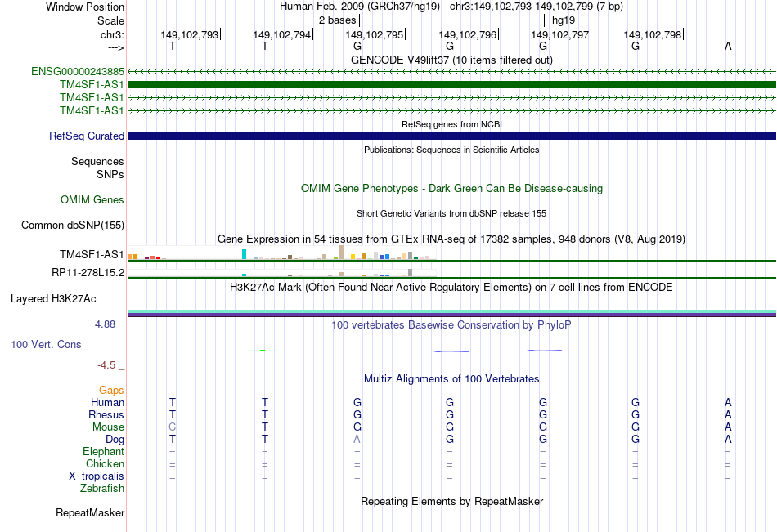Open the RefSeq Curated track label

click(x=87, y=136)
